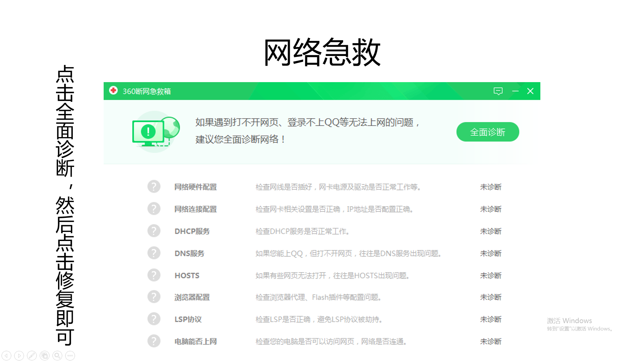Click the 360 feedback message icon

pos(498,91)
